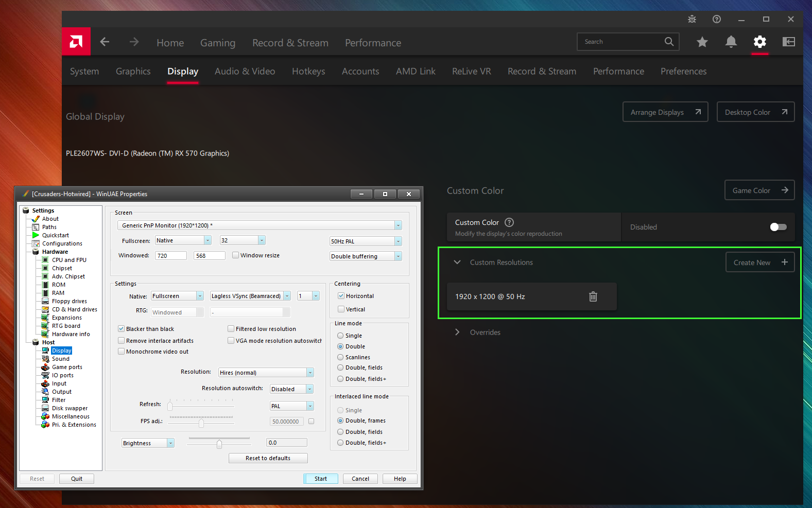
Task: Open Disk swapper settings
Action: [x=70, y=408]
